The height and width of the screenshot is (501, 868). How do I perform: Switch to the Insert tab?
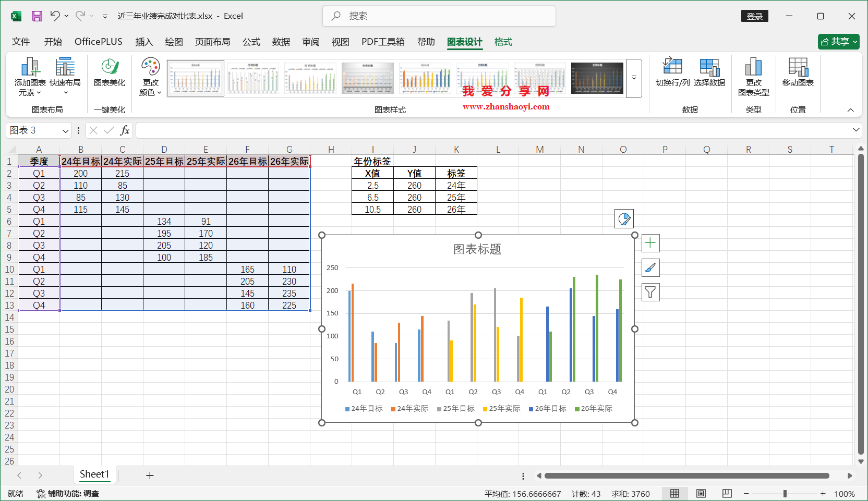click(144, 42)
